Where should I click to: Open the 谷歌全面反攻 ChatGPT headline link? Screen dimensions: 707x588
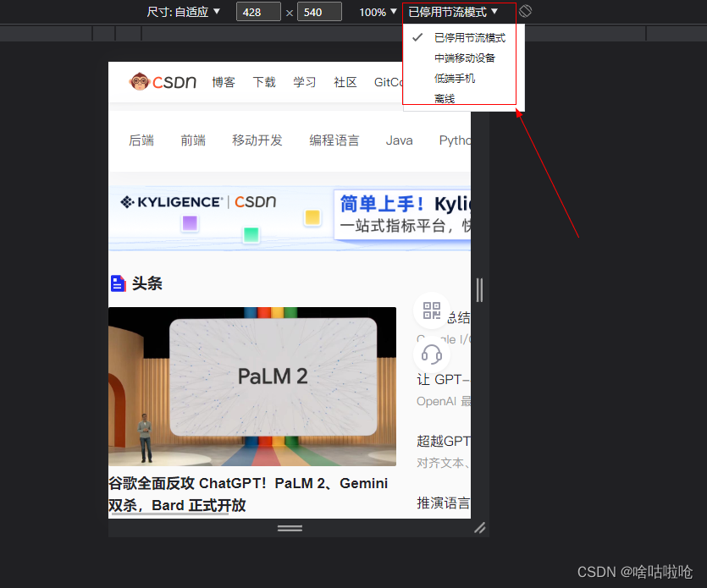tap(248, 494)
